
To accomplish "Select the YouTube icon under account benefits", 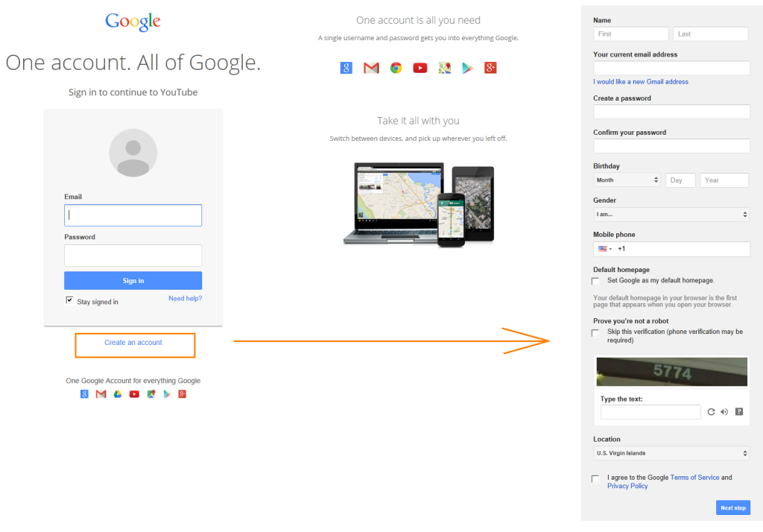I will pos(420,68).
